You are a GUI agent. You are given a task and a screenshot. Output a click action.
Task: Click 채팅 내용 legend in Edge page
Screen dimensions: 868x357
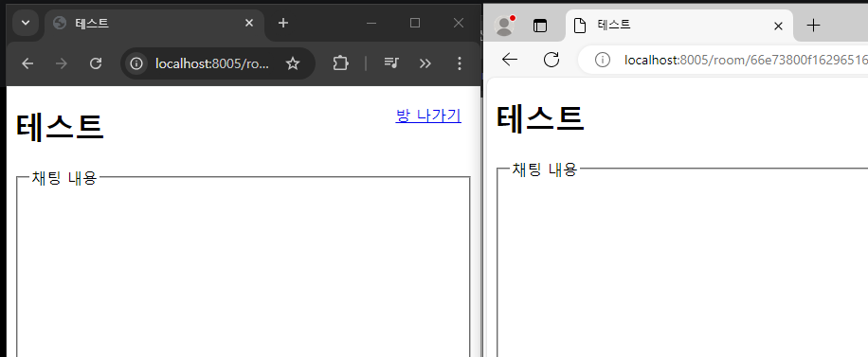pyautogui.click(x=545, y=170)
